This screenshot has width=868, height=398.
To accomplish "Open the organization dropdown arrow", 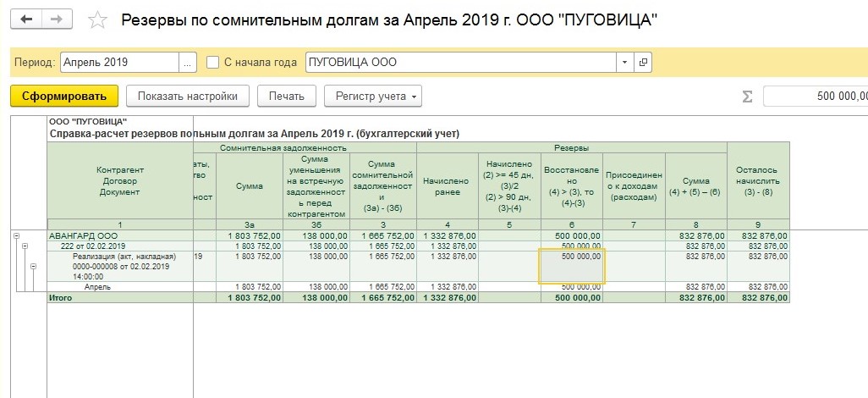I will coord(624,63).
